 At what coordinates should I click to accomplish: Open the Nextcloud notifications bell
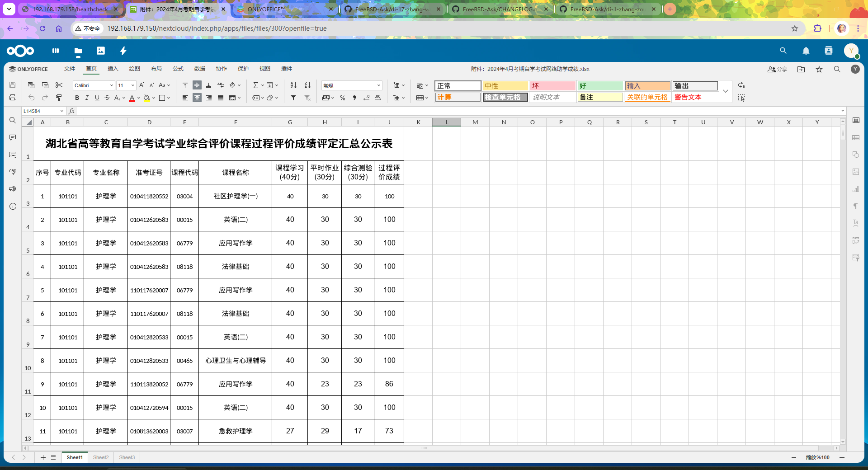806,51
